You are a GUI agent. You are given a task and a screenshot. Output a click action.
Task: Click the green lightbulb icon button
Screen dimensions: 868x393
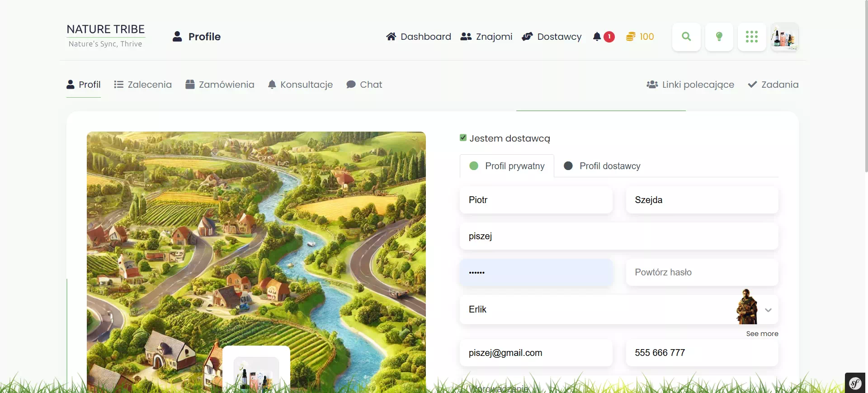click(719, 37)
